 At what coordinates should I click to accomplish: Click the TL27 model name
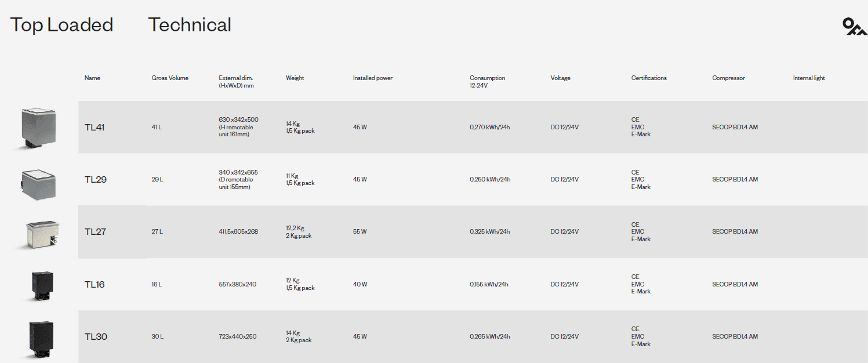point(95,231)
